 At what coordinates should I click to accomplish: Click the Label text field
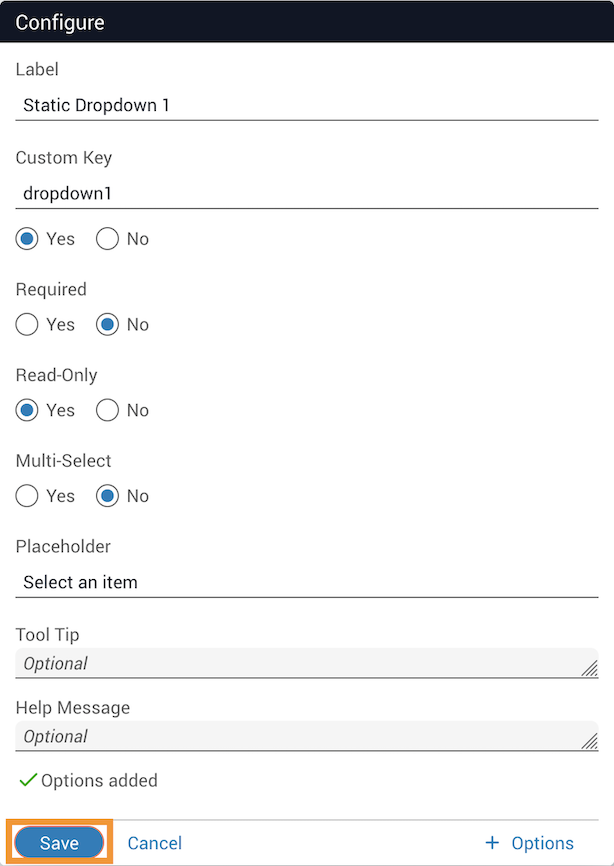[306, 104]
